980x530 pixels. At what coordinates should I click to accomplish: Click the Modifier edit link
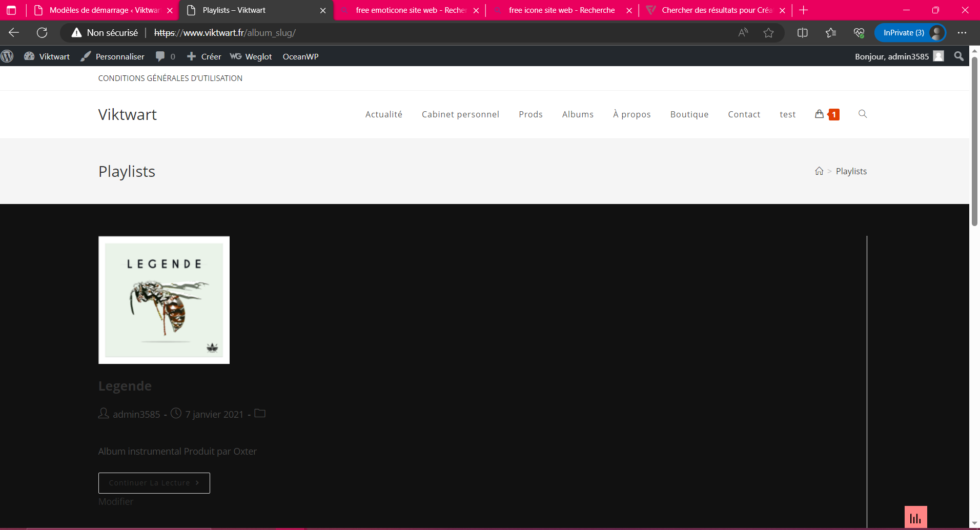116,501
